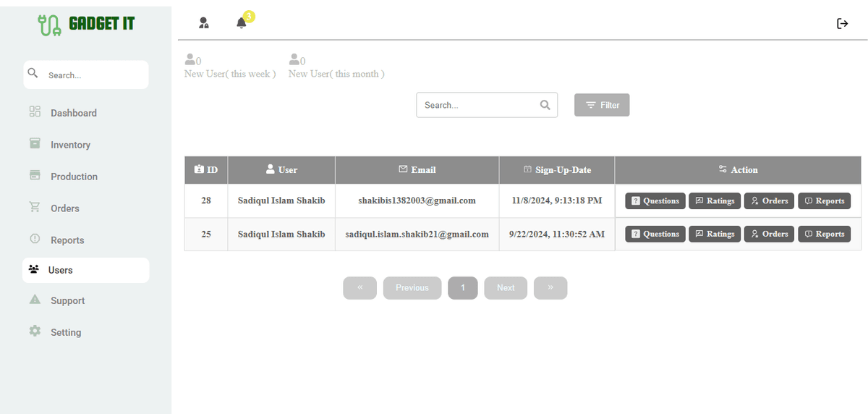Go to the first page with «
The height and width of the screenshot is (414, 868).
(360, 287)
